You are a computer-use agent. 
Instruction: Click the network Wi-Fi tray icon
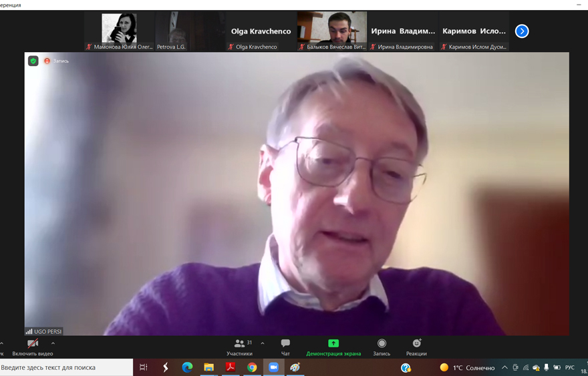click(526, 368)
